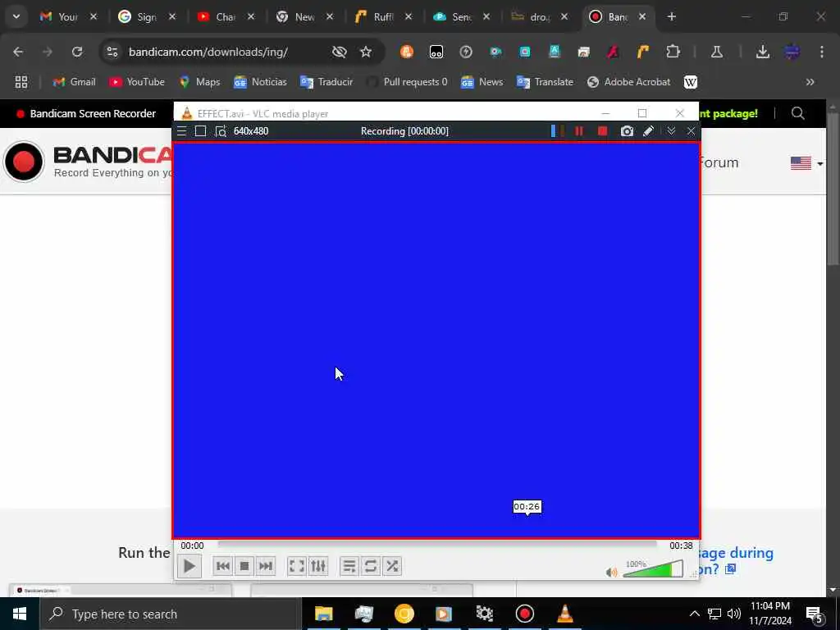This screenshot has height=630, width=840.
Task: Take a screenshot with camera icon
Action: tap(627, 131)
